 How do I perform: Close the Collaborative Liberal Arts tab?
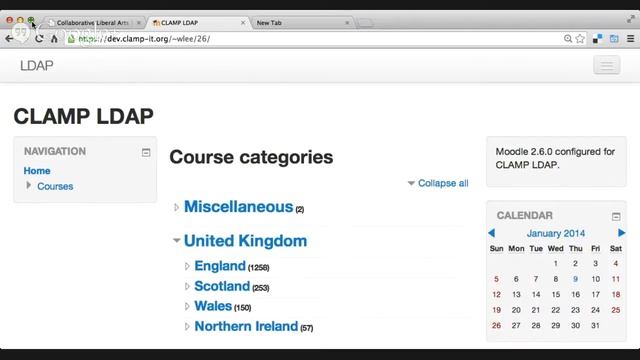point(139,23)
